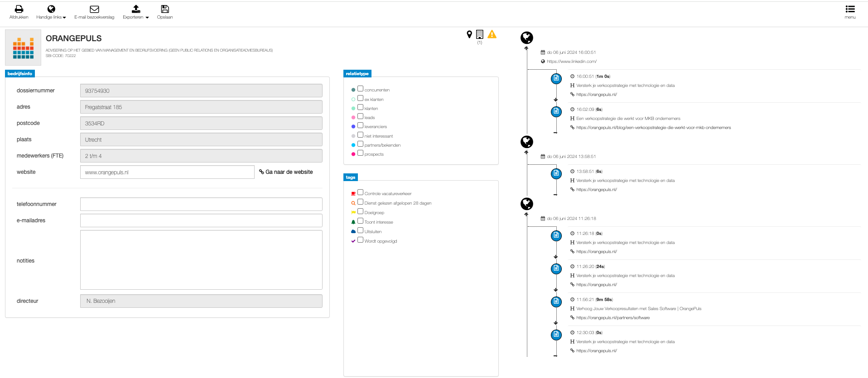
Task: Click the yellow flag icon beside Doelgroep
Action: pyautogui.click(x=353, y=213)
